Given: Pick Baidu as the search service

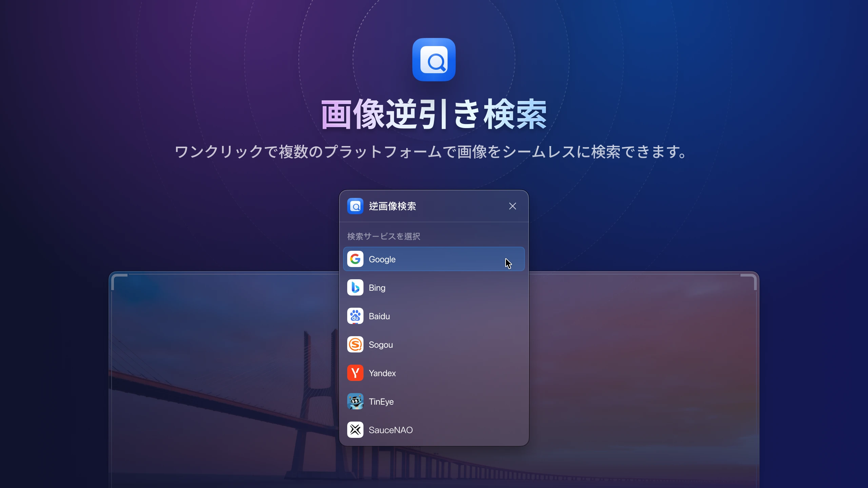Looking at the screenshot, I should click(434, 316).
